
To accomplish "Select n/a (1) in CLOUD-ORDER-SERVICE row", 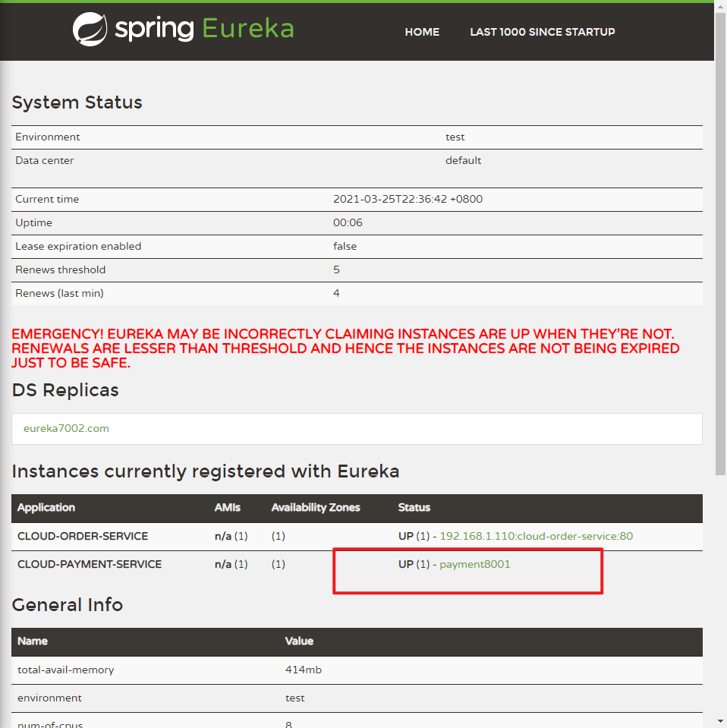I will pyautogui.click(x=231, y=536).
